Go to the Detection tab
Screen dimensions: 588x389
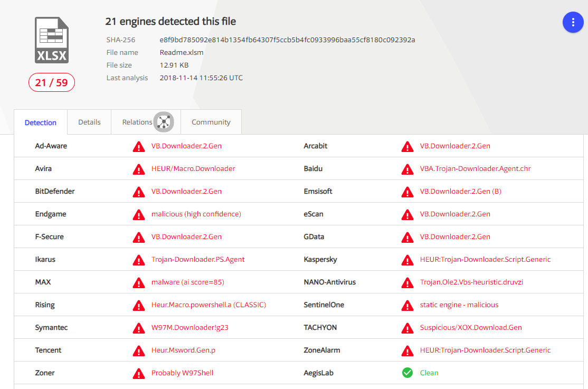(x=41, y=122)
